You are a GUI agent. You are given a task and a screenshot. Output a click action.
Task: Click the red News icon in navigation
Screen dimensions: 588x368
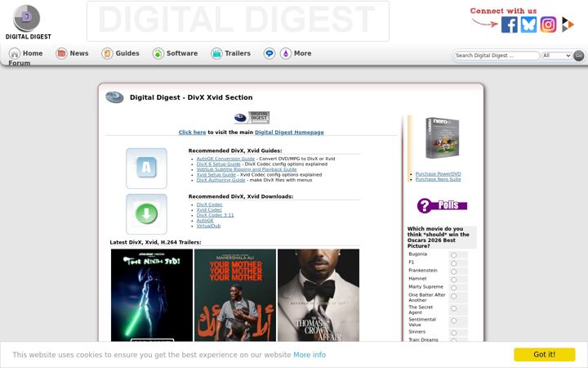tap(61, 53)
